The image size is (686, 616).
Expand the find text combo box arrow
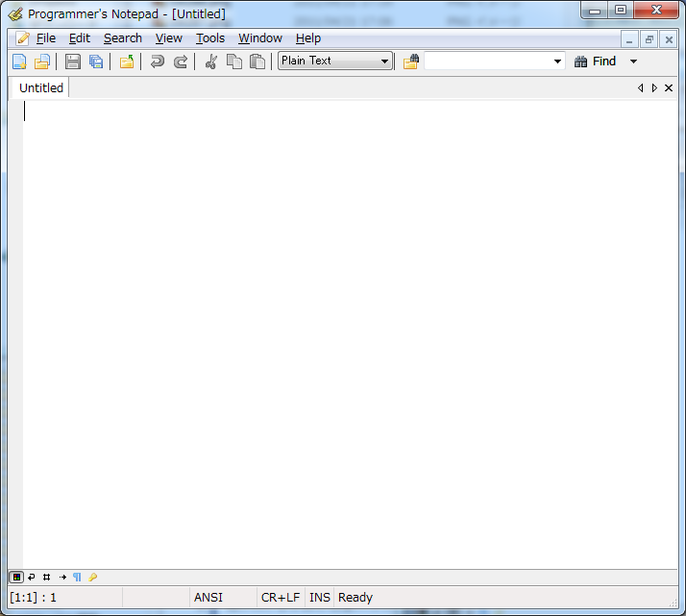coord(557,62)
